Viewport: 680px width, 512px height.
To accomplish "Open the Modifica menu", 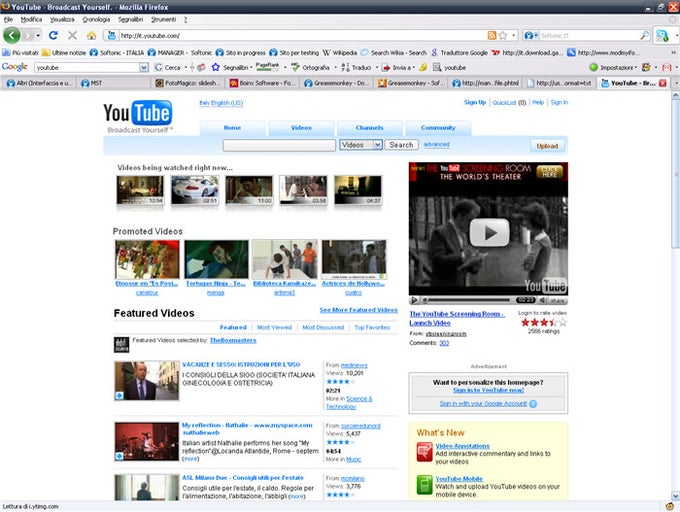I will click(x=31, y=20).
